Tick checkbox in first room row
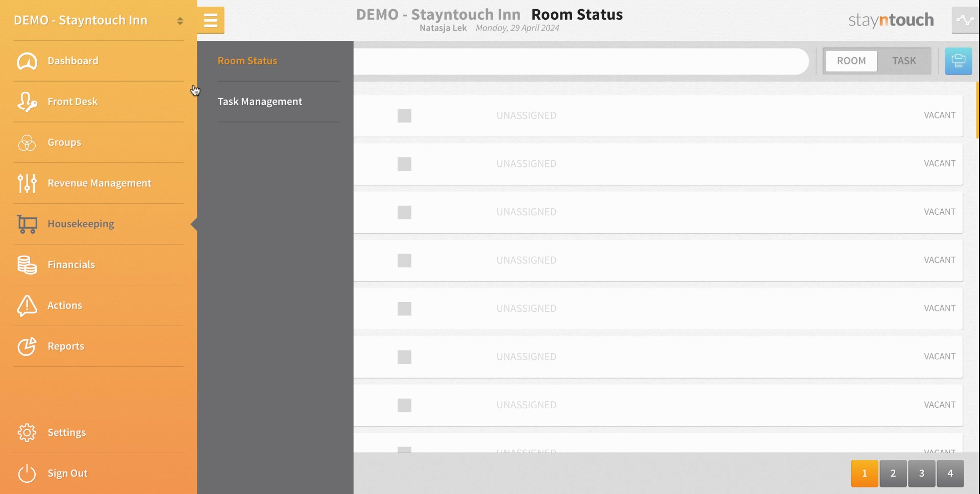 pyautogui.click(x=404, y=116)
